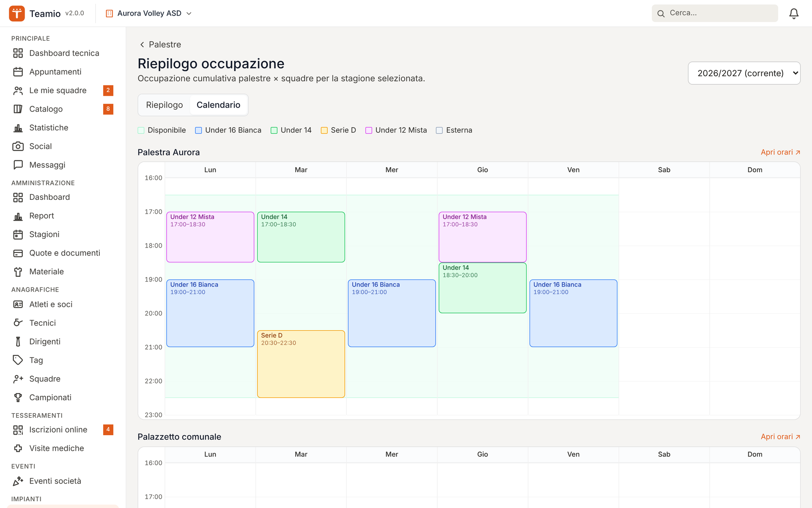The image size is (812, 508).
Task: Click the Under 16 Bianca legend swatch
Action: tap(198, 130)
